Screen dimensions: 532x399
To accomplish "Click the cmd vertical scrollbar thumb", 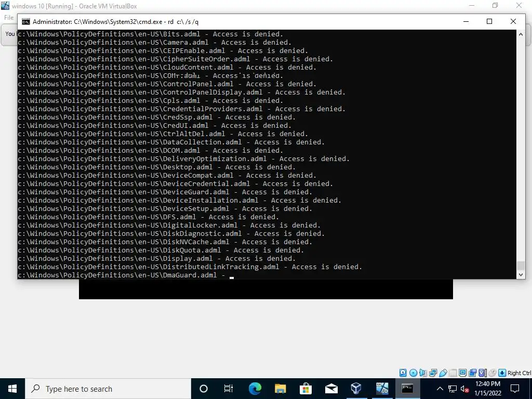I will coord(521,265).
